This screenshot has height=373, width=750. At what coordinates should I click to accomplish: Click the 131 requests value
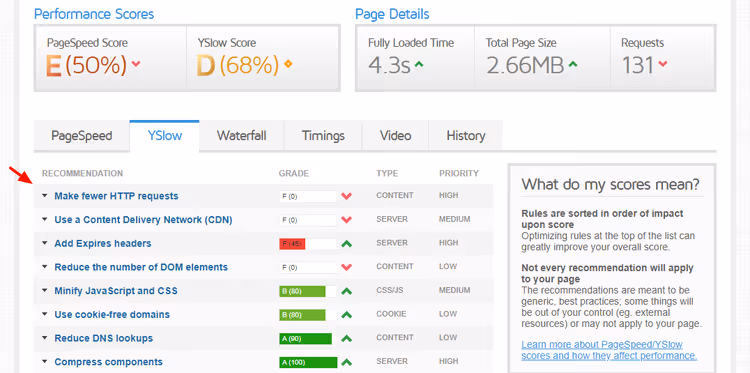click(638, 66)
